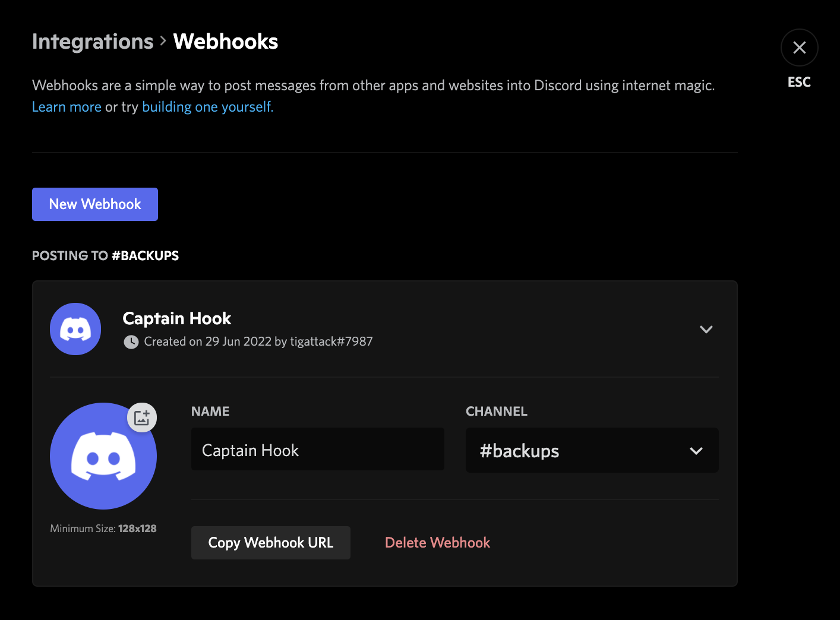Click the ESC label below the close button
The height and width of the screenshot is (620, 840).
pos(798,82)
